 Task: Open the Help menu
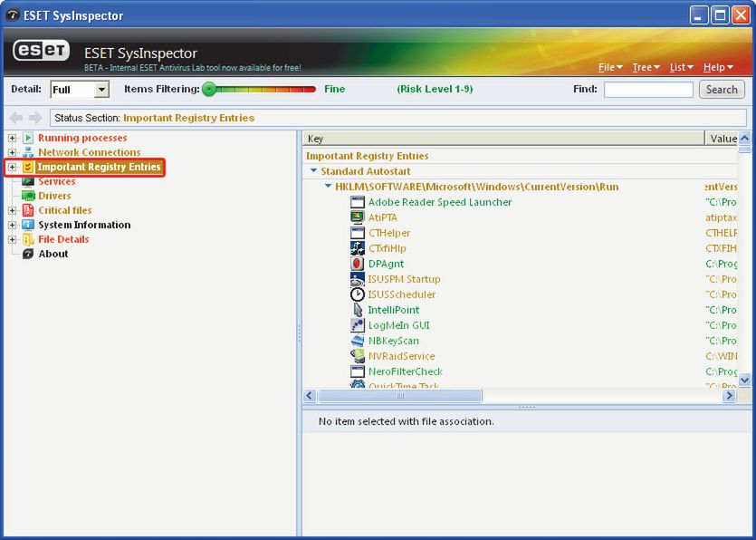pos(718,68)
